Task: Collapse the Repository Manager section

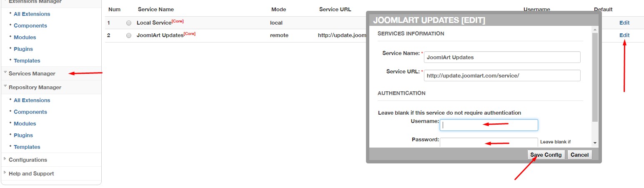Action: [35, 88]
